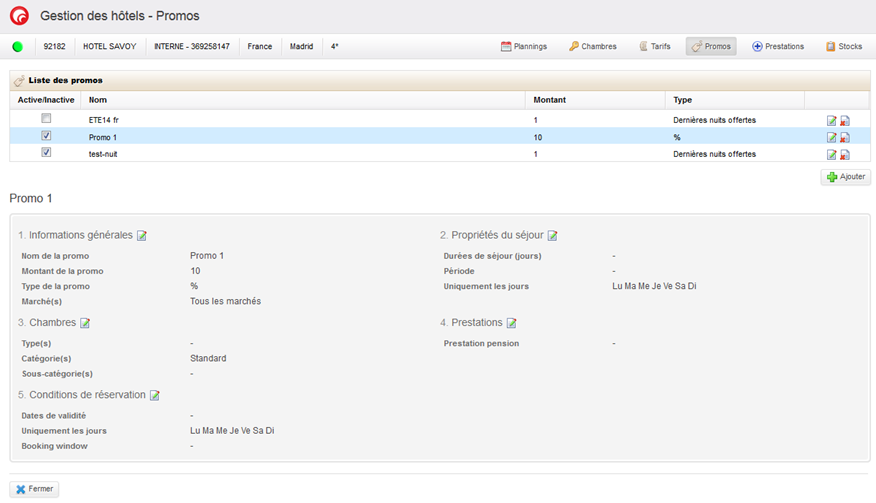The image size is (876, 503).
Task: Disable the test-nuit promo checkbox
Action: point(46,153)
